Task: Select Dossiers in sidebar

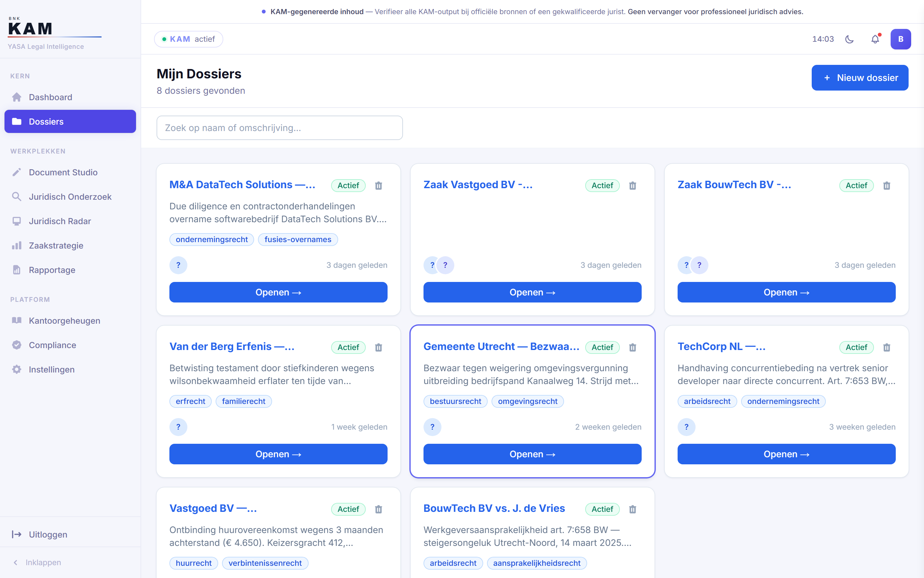Action: pyautogui.click(x=70, y=122)
